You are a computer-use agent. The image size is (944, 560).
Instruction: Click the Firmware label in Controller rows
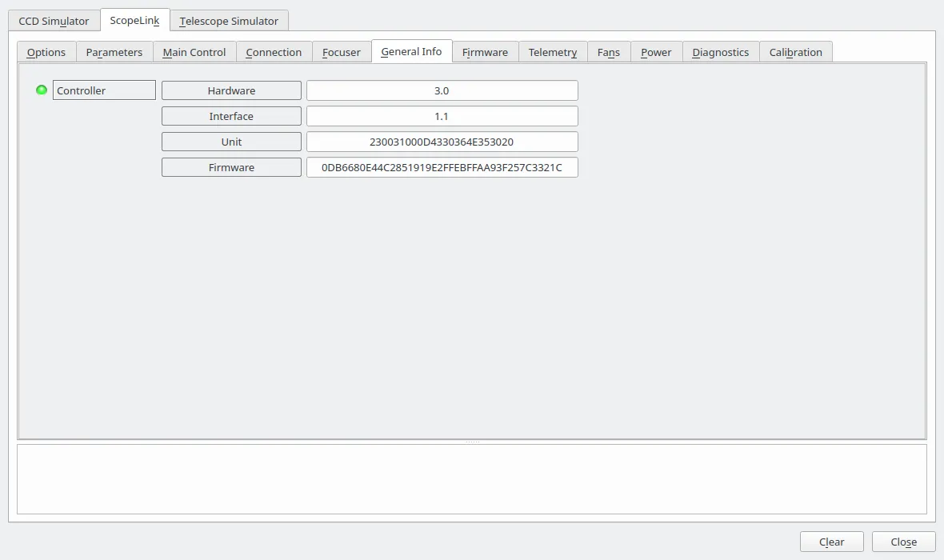coord(232,167)
